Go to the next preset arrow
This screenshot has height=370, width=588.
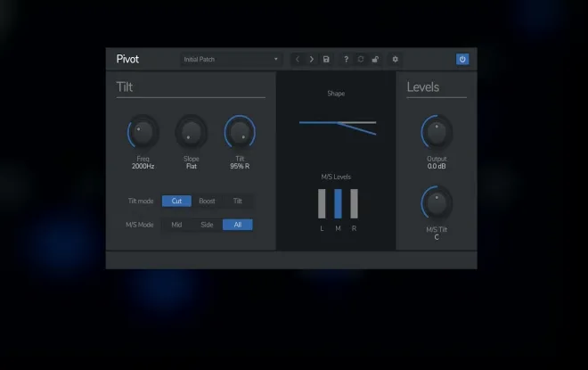point(312,60)
